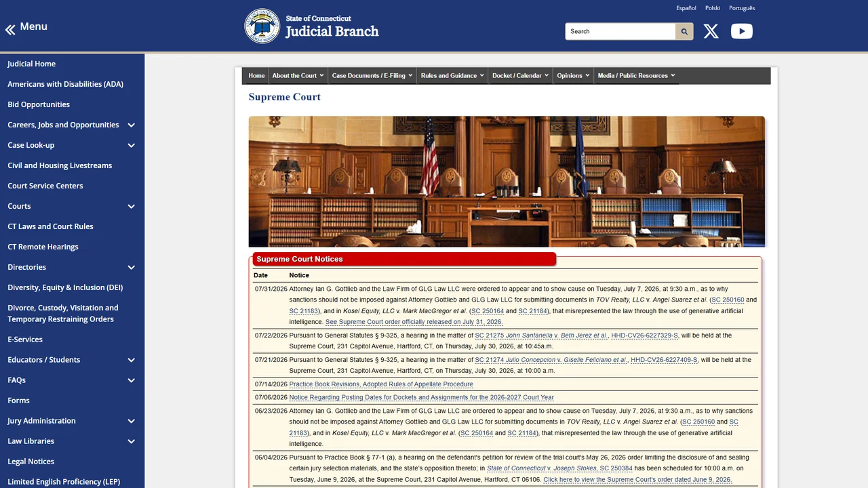Viewport: 868px width, 488px height.
Task: Open Practice Book Revisions notice link
Action: point(381,384)
